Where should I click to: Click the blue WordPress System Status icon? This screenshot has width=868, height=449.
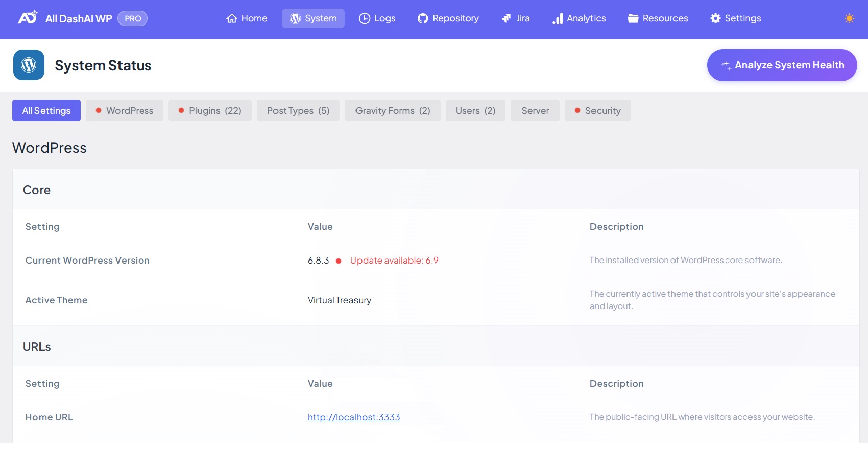29,65
